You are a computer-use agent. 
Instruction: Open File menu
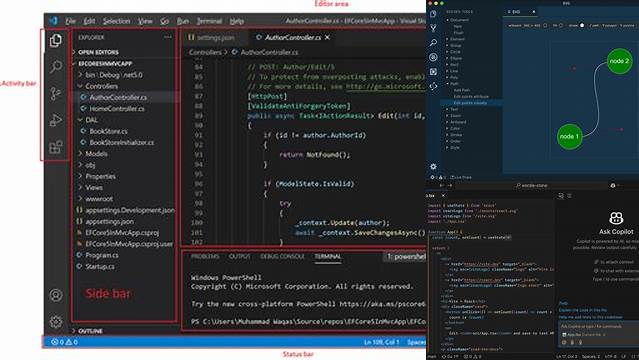71,21
